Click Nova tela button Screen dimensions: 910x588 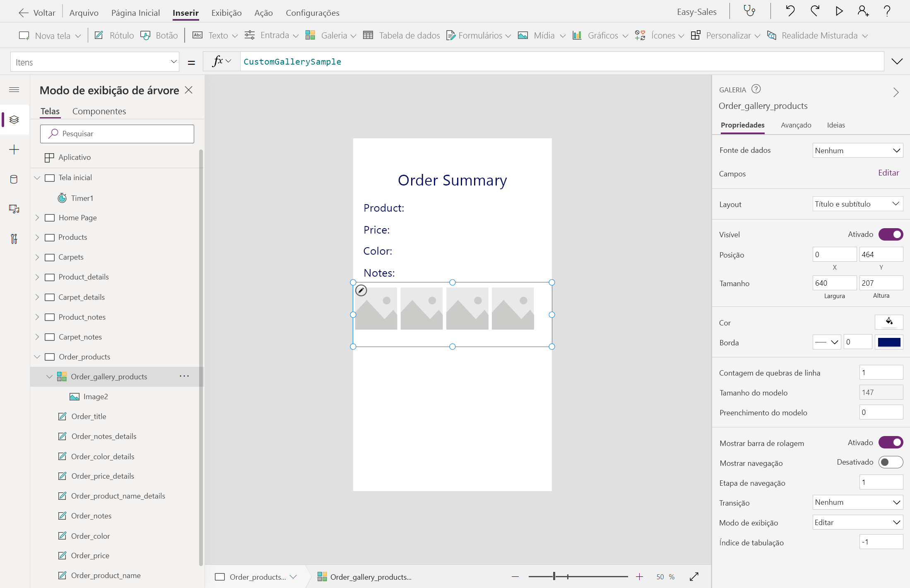50,36
